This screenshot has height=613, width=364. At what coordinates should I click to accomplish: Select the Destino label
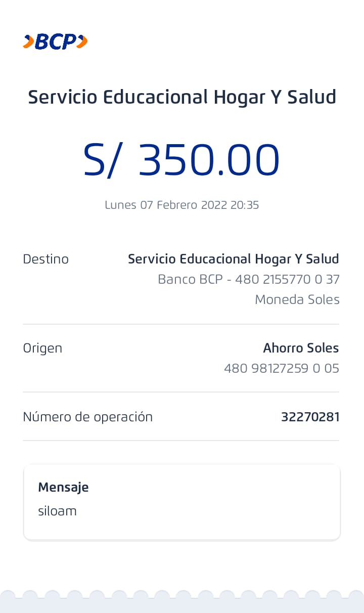(x=45, y=259)
